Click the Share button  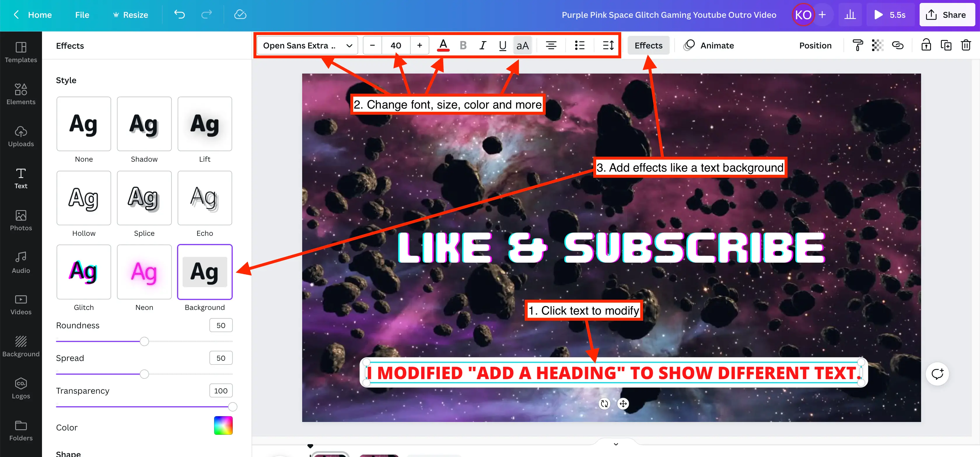point(947,15)
